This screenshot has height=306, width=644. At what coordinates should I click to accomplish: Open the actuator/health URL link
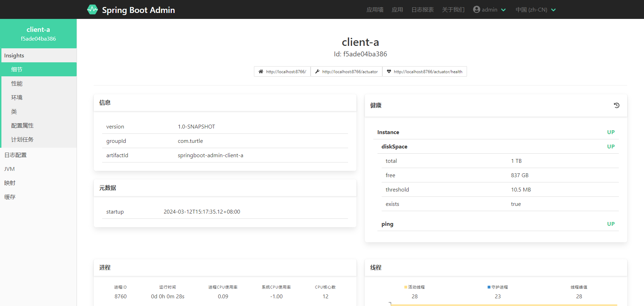(424, 71)
